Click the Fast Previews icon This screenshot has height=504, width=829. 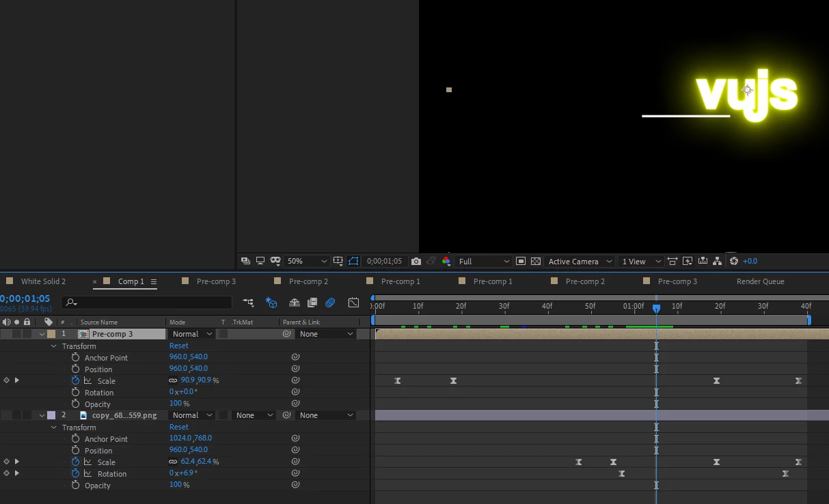point(688,261)
